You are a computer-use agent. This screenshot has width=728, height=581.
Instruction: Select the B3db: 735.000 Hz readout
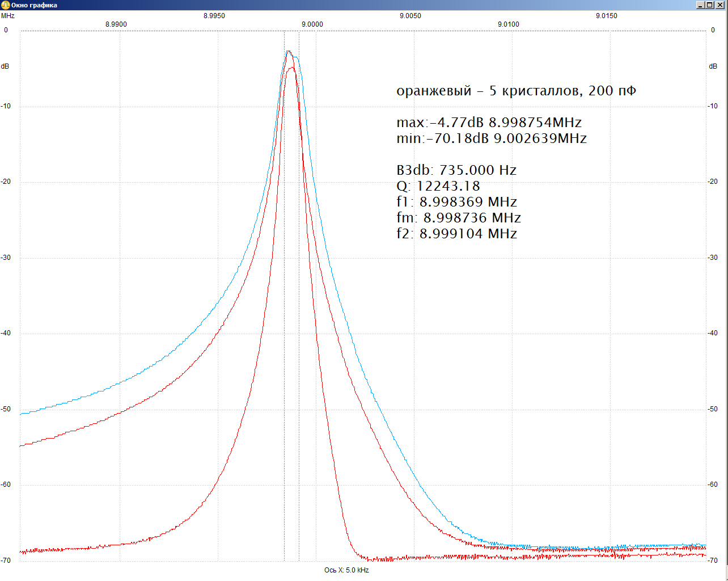click(456, 170)
